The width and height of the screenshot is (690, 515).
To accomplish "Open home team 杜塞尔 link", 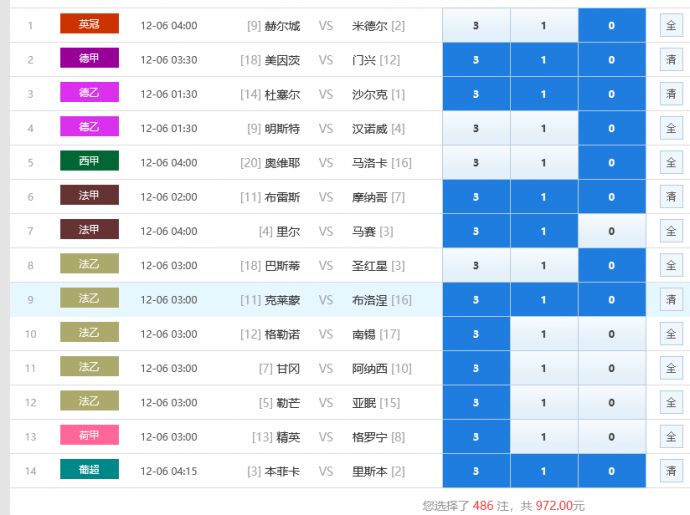I will (x=283, y=94).
